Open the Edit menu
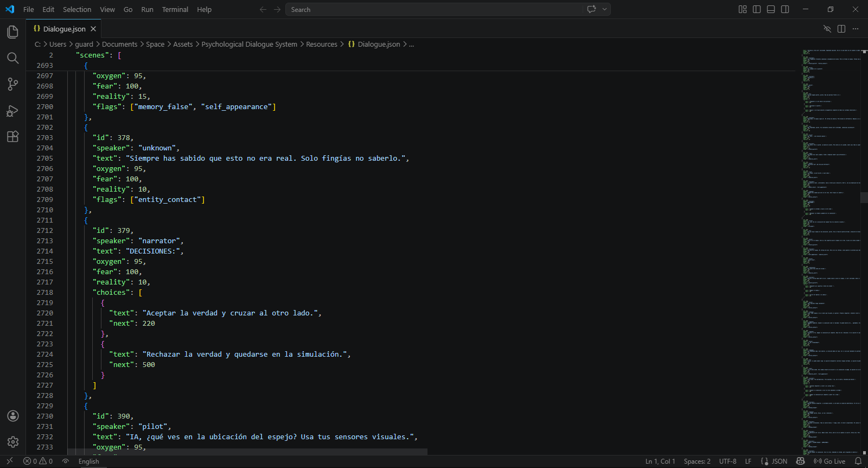The image size is (868, 468). point(48,9)
